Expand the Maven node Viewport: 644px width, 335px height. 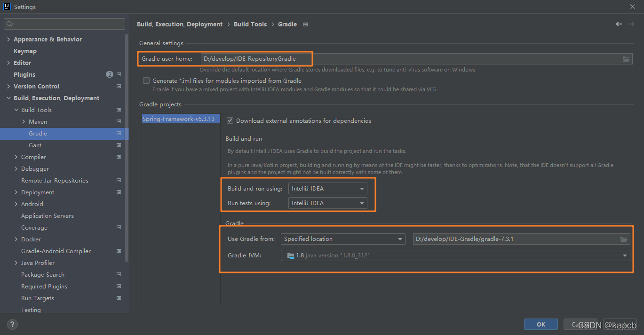coord(24,121)
